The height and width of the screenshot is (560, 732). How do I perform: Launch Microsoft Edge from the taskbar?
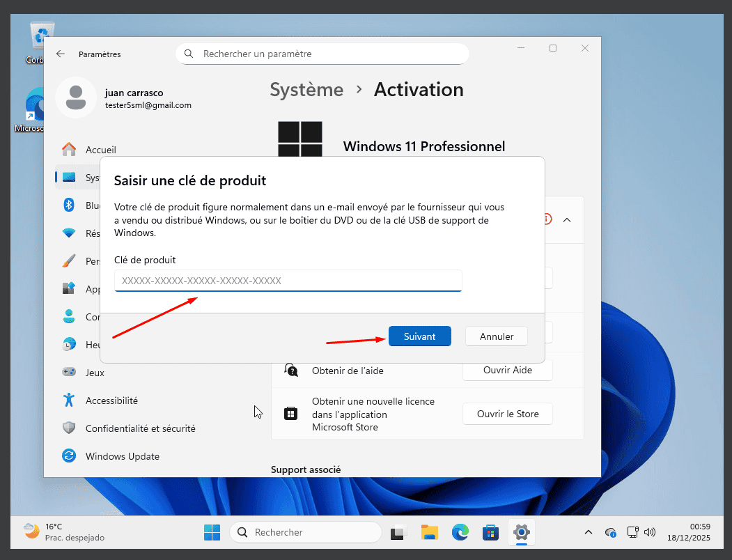(x=460, y=533)
